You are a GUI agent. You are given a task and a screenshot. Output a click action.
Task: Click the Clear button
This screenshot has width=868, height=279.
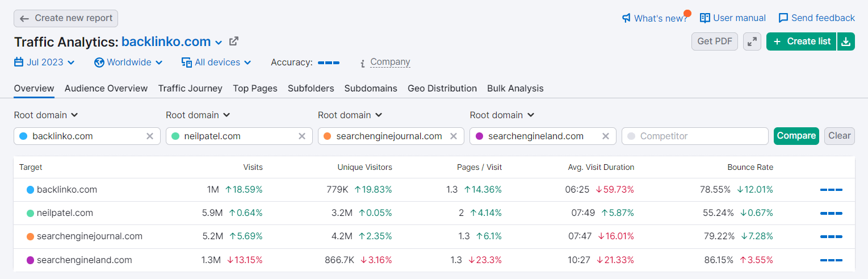click(840, 136)
